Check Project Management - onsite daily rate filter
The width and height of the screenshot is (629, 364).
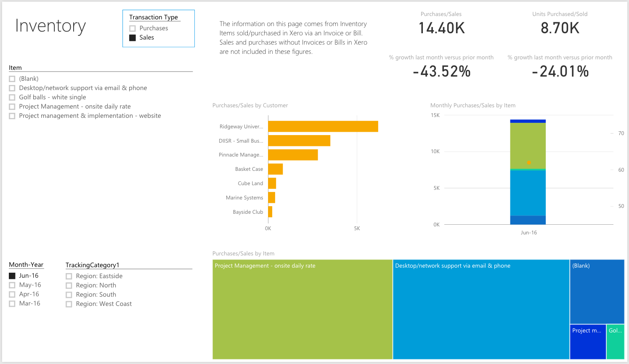(12, 106)
